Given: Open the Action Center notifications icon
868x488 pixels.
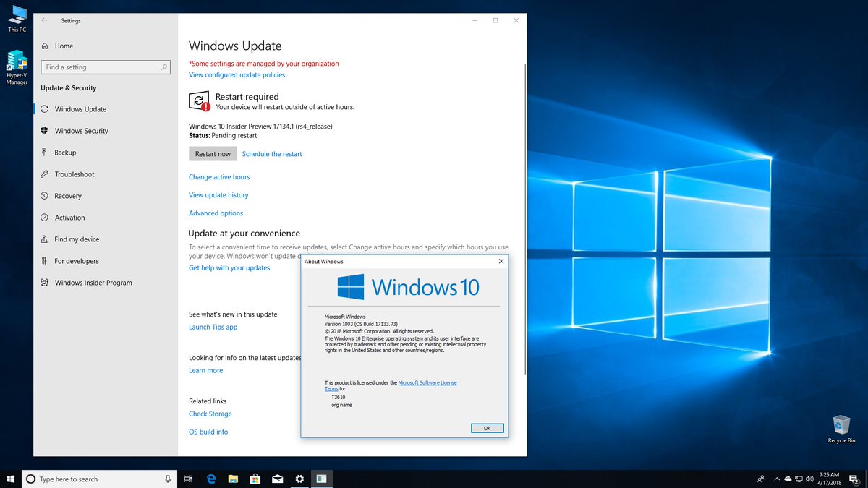Looking at the screenshot, I should [x=855, y=479].
